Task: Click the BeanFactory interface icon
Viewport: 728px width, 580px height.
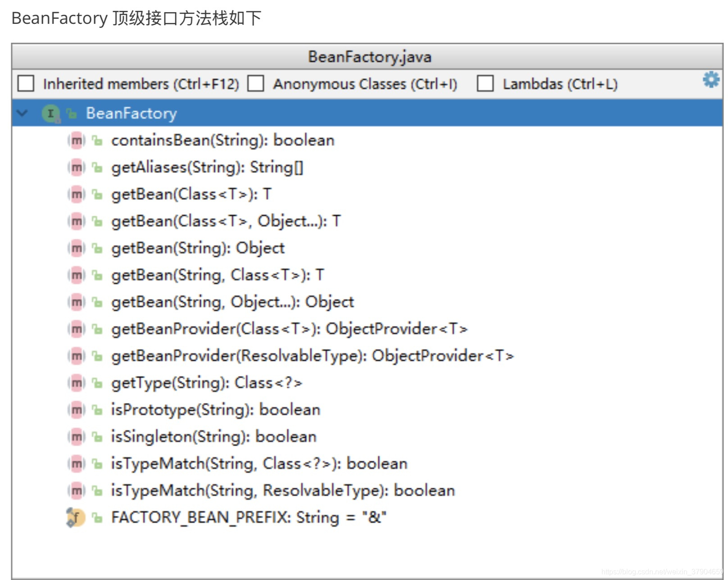Action: (50, 113)
